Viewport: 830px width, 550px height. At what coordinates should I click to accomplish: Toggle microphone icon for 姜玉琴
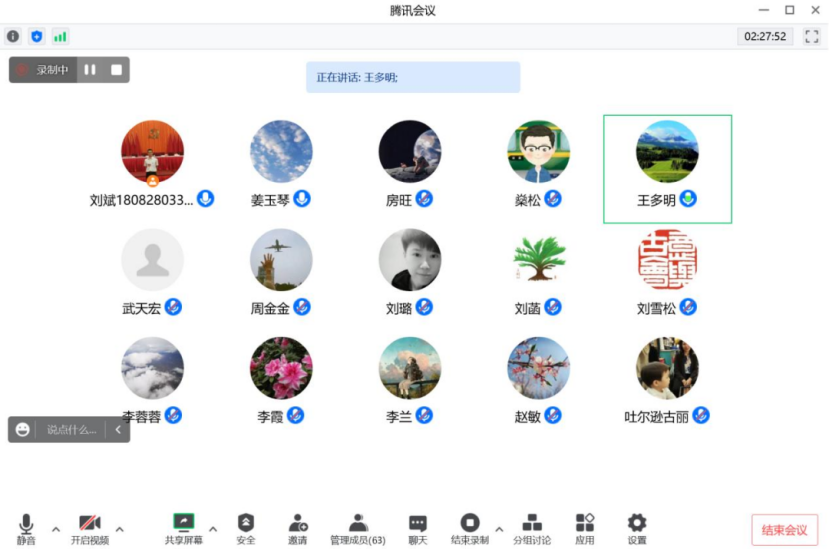pos(302,199)
